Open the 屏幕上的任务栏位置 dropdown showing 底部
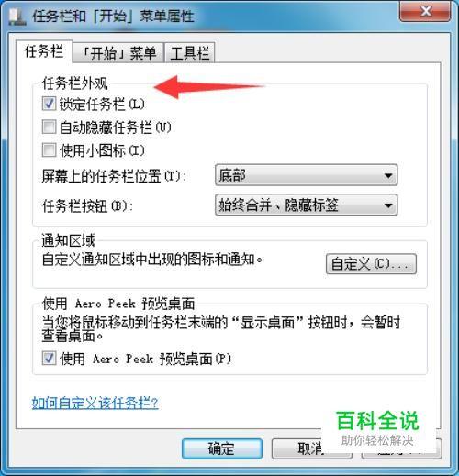Viewport: 459px width, 476px height. (x=307, y=175)
